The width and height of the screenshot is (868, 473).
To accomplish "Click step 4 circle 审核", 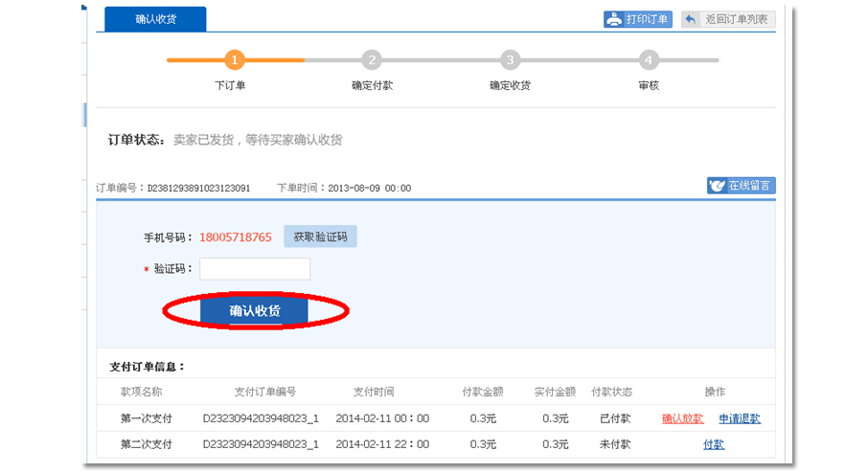I will [x=649, y=60].
